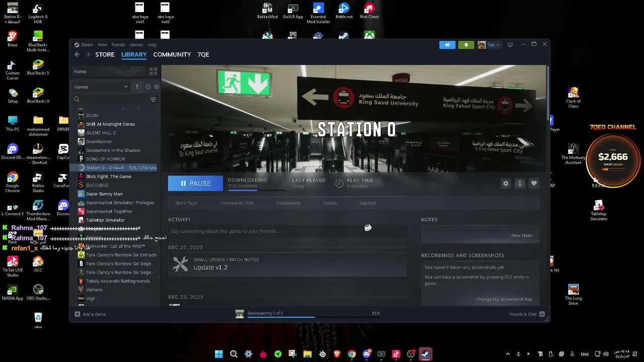Open the green notifications bell

pos(466,45)
